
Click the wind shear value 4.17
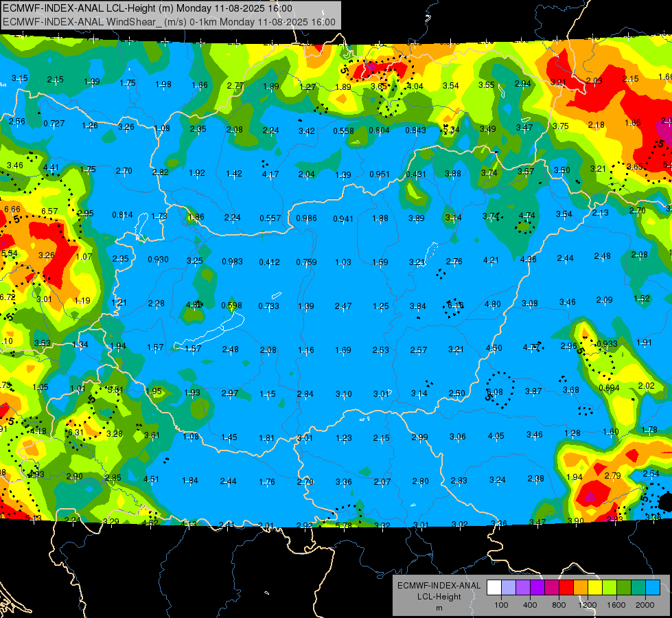[270, 174]
